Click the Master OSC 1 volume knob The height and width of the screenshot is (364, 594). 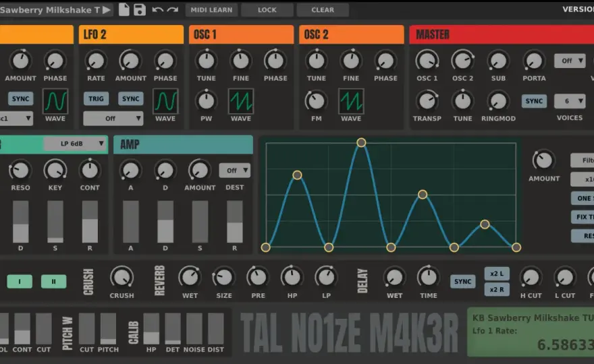427,61
